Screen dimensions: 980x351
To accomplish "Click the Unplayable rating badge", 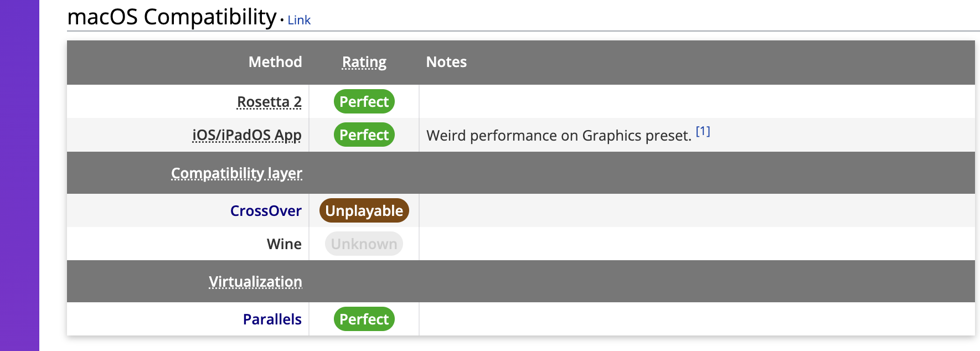I will tap(364, 211).
